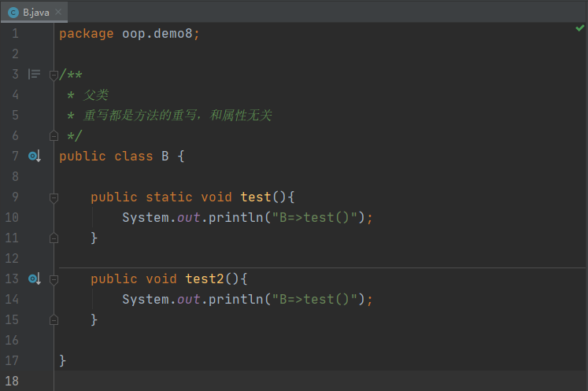Click line number 1 in the gutter
The width and height of the screenshot is (588, 391).
click(15, 34)
